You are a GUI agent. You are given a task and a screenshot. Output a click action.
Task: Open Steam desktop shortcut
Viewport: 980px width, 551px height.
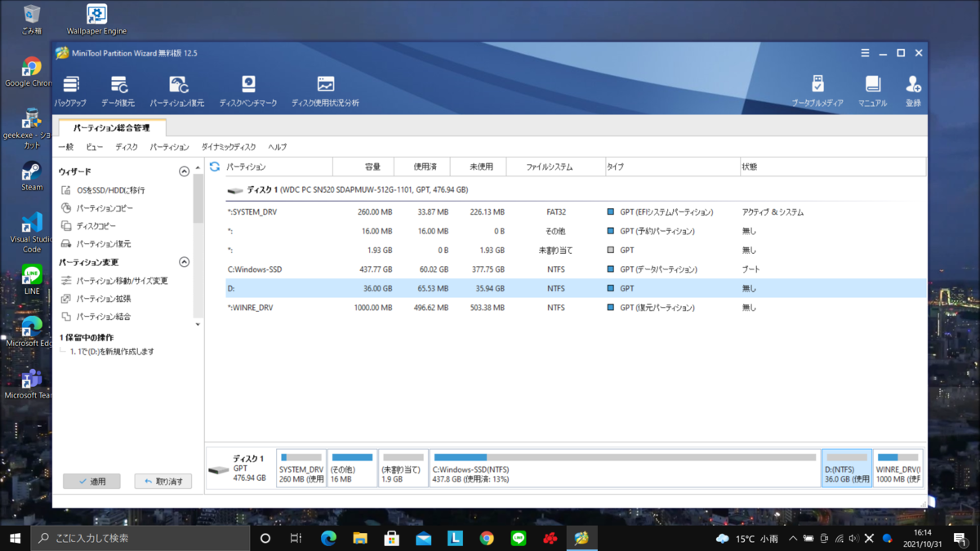click(32, 176)
